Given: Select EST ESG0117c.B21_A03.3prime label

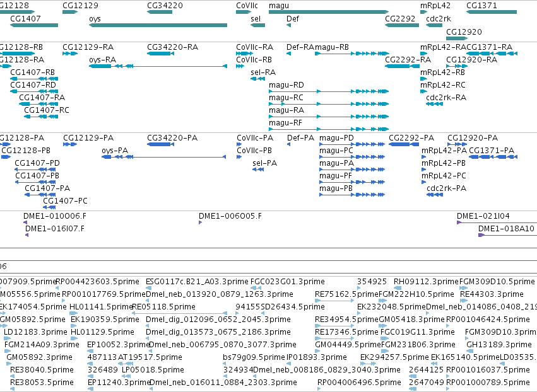Looking at the screenshot, I should pyautogui.click(x=197, y=282).
